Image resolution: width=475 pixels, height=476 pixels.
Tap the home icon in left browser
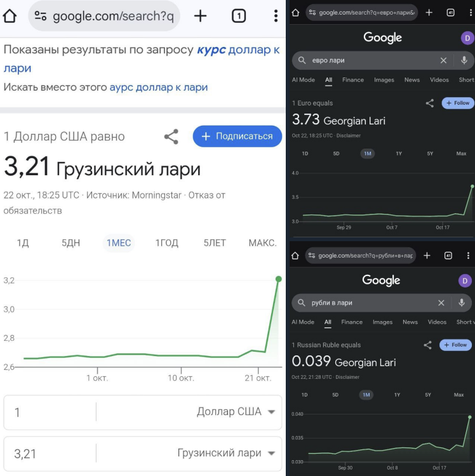[10, 16]
